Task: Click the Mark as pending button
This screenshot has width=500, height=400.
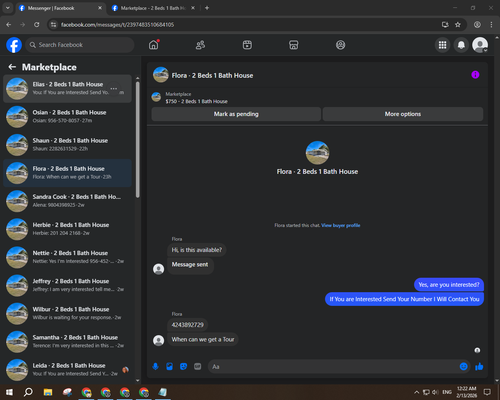Action: pyautogui.click(x=236, y=114)
